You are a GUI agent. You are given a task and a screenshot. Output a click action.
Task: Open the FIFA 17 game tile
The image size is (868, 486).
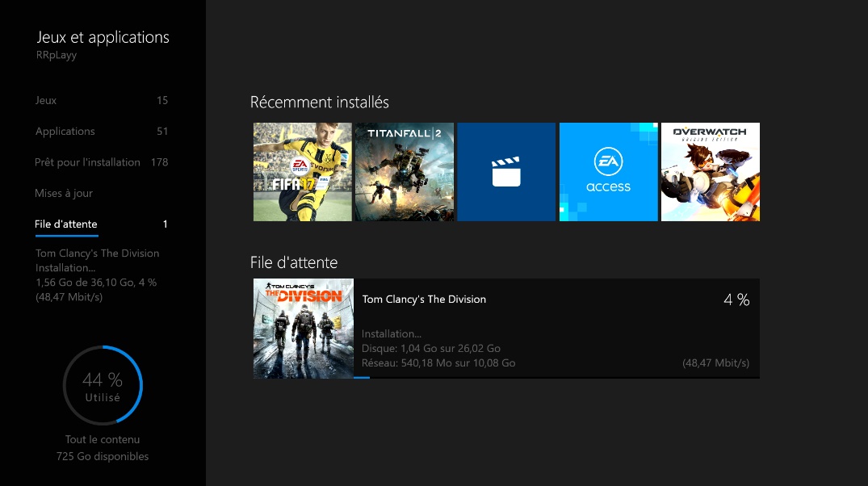point(302,172)
